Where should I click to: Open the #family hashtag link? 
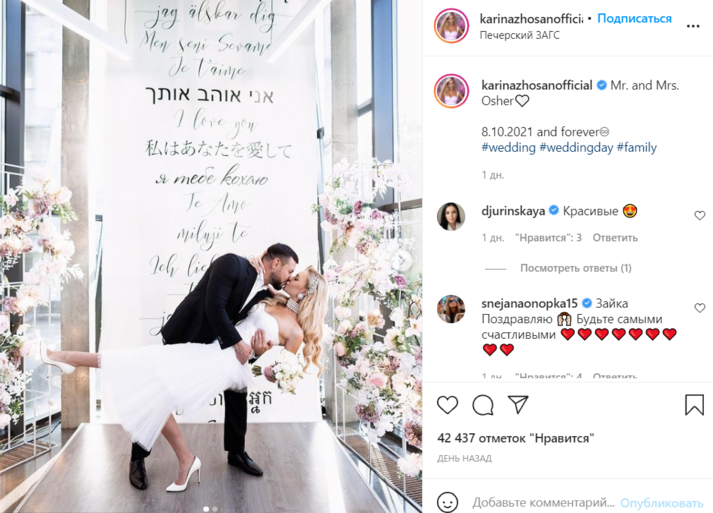tap(637, 148)
